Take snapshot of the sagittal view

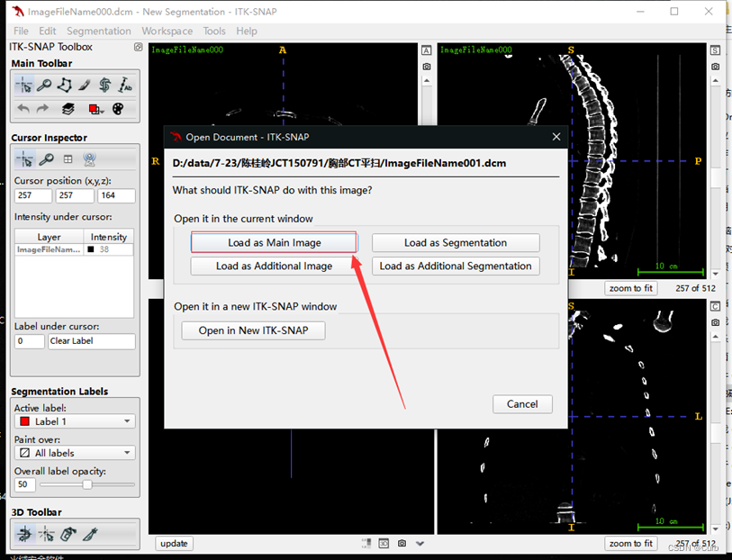tap(715, 67)
